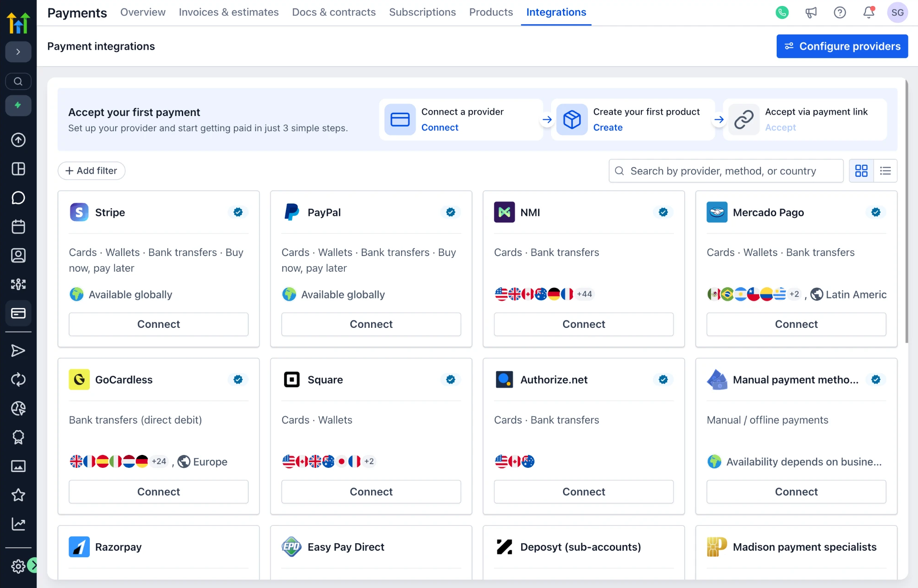The width and height of the screenshot is (918, 588).
Task: Open the Invoices & estimates tab
Action: tap(229, 12)
